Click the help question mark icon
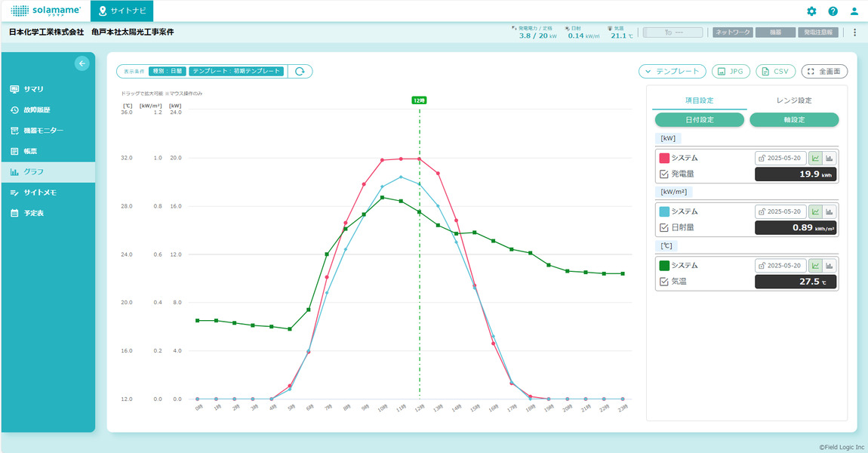 tap(833, 11)
